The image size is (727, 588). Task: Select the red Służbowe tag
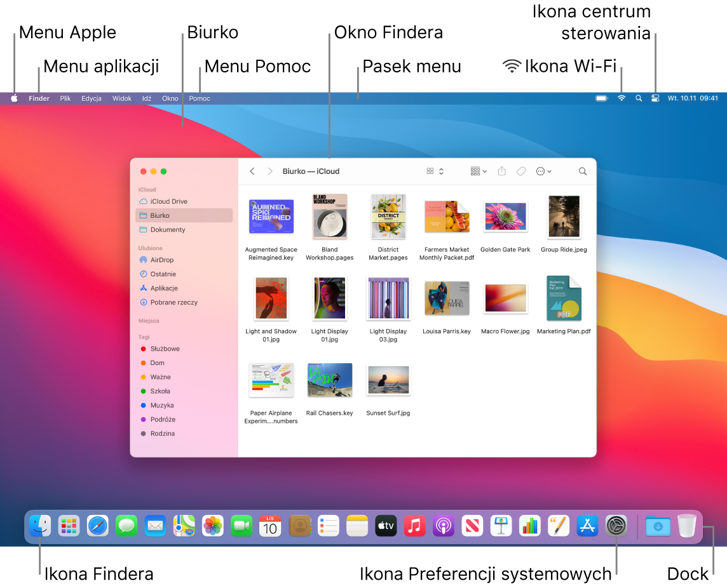point(184,349)
